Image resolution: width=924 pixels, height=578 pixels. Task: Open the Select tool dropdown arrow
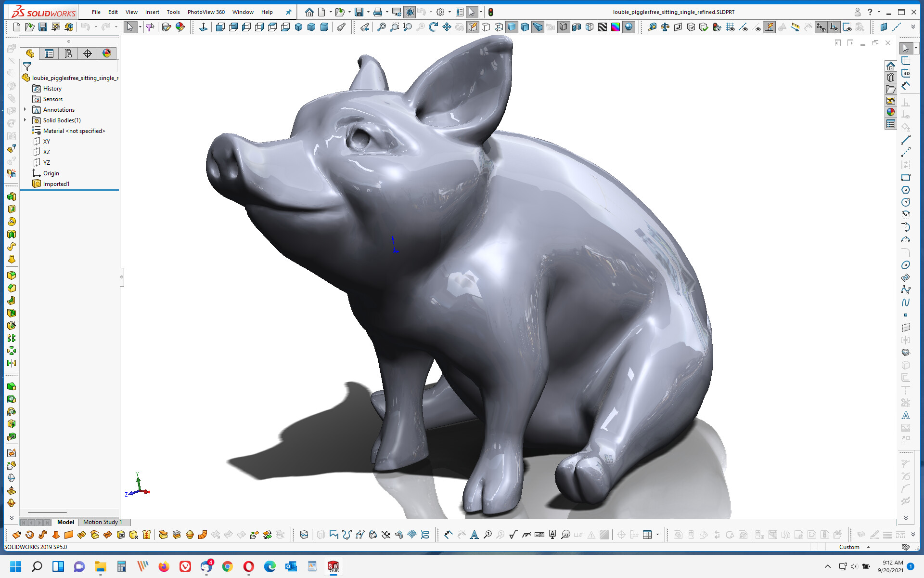point(140,27)
